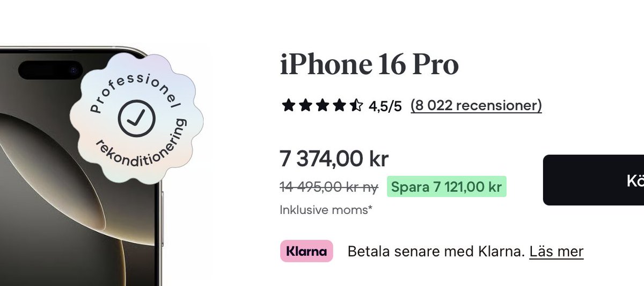Viewport: 644px width, 286px height.
Task: Click the second rating star
Action: (x=305, y=105)
